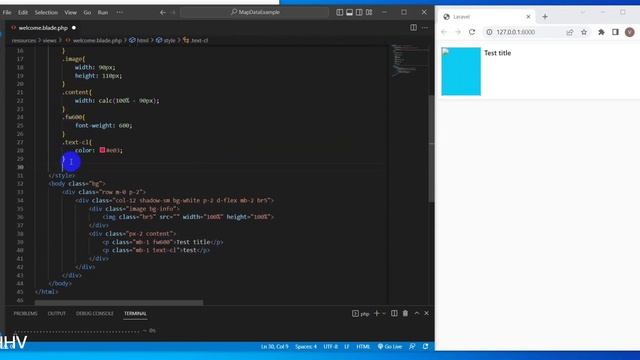Click Ln 30, Col 9 status item
The width and height of the screenshot is (640, 360).
click(x=275, y=347)
